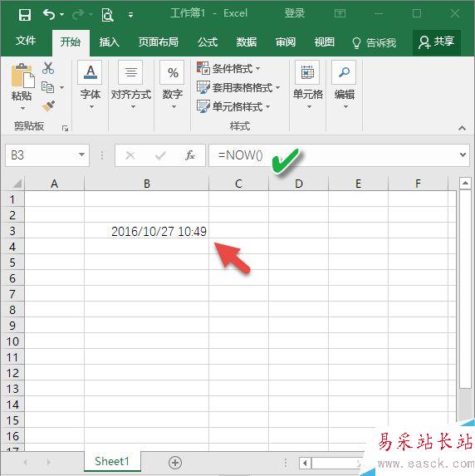
Task: Go to next sheet arrow
Action: tap(49, 462)
